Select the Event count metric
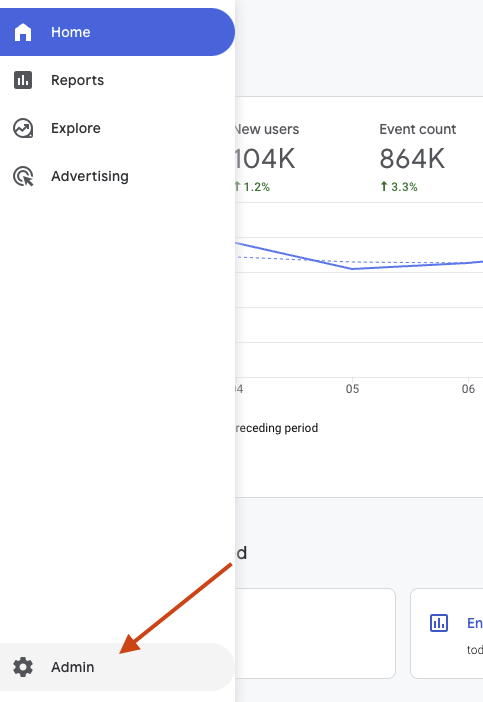The height and width of the screenshot is (702, 483). 418,129
